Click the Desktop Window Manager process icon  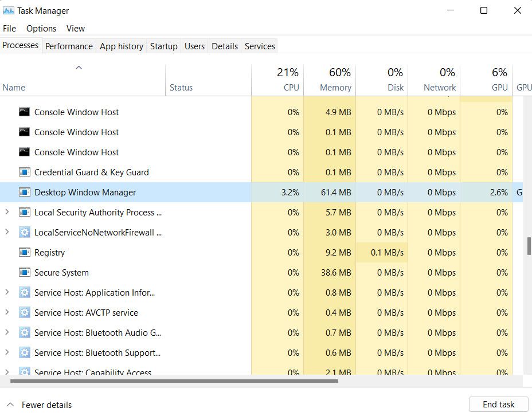click(x=25, y=192)
